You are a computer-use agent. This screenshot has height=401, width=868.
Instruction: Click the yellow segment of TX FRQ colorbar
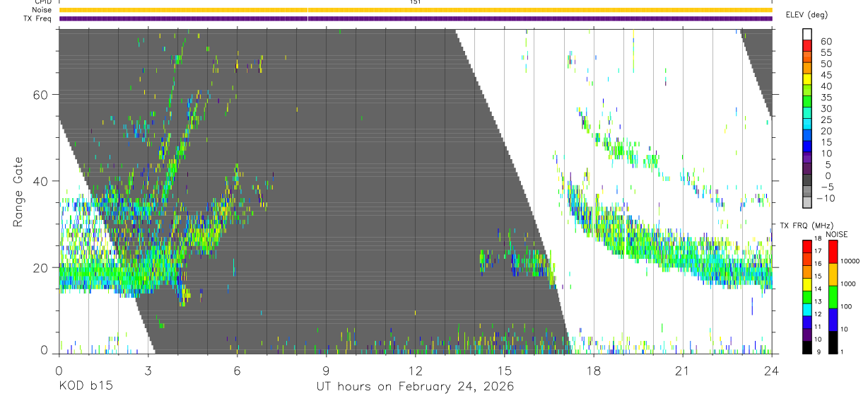click(807, 283)
